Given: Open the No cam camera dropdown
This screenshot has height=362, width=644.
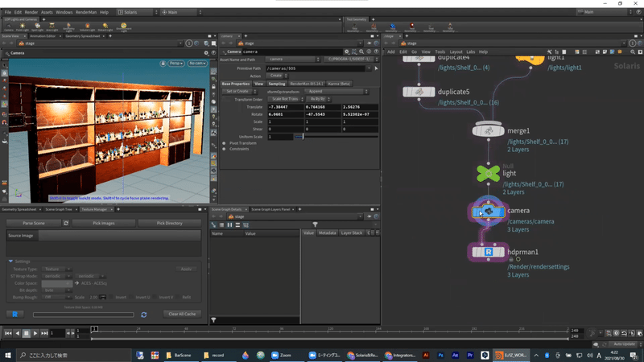Looking at the screenshot, I should coord(196,63).
